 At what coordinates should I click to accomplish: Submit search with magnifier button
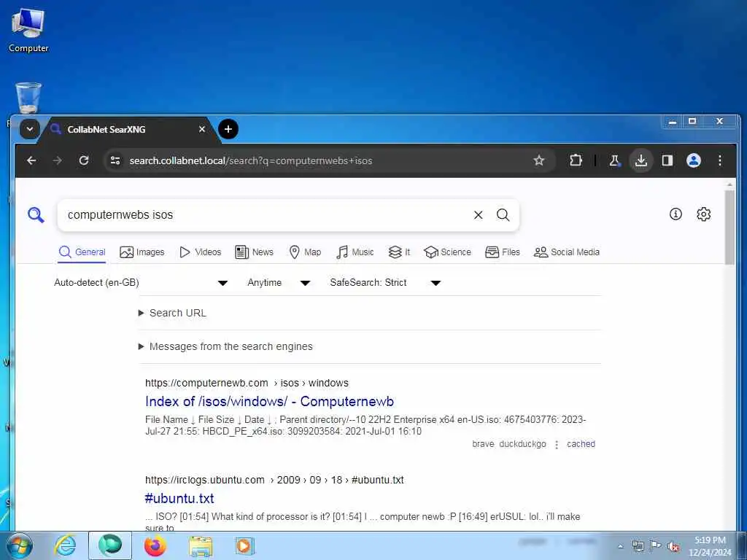click(503, 215)
